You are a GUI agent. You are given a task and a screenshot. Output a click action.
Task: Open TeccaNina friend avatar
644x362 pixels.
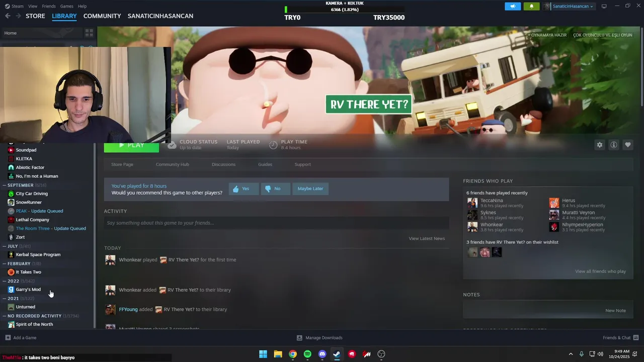click(x=472, y=203)
